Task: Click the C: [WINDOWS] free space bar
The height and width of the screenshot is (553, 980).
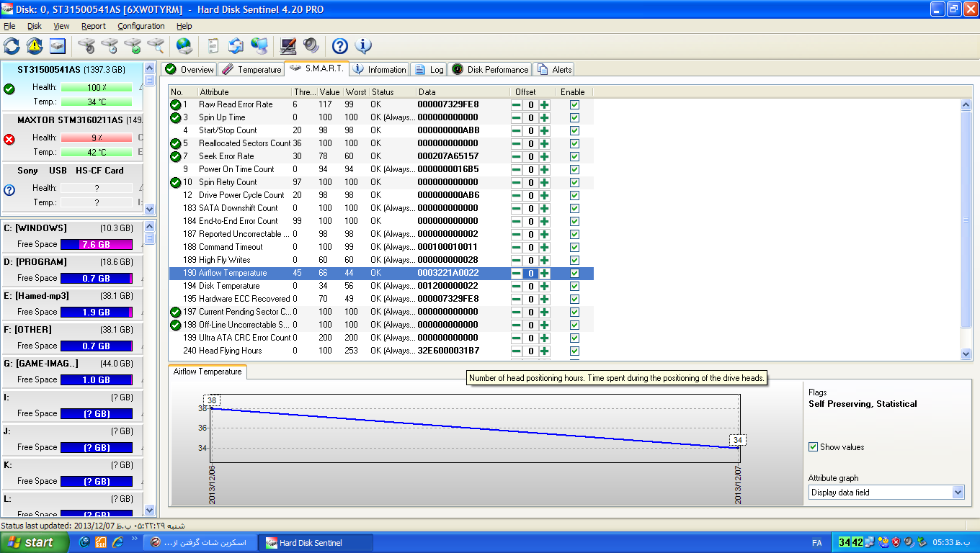Action: (97, 244)
